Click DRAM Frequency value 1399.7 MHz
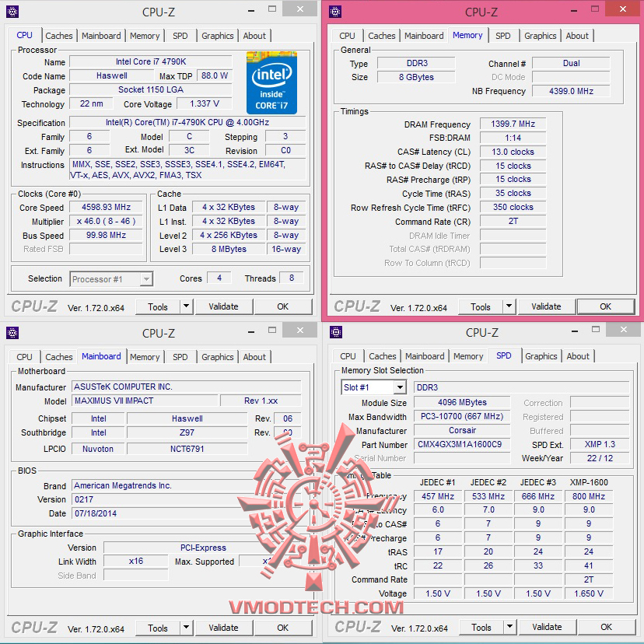Screen dimensions: 644x644 [x=513, y=124]
